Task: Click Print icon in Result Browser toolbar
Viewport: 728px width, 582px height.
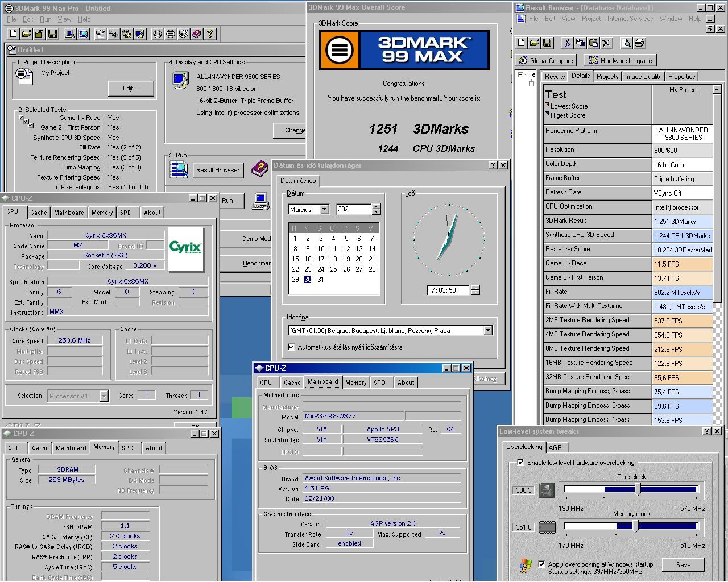Action: coord(639,43)
